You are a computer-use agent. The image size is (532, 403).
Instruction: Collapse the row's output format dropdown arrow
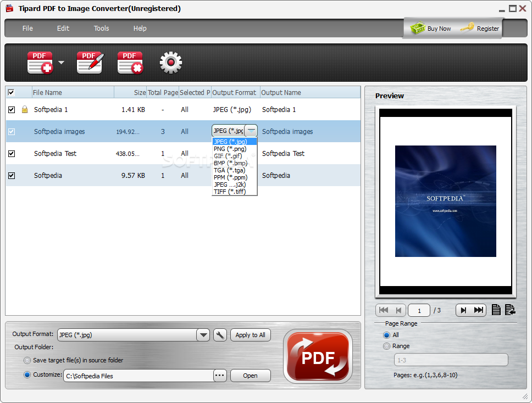(x=251, y=131)
